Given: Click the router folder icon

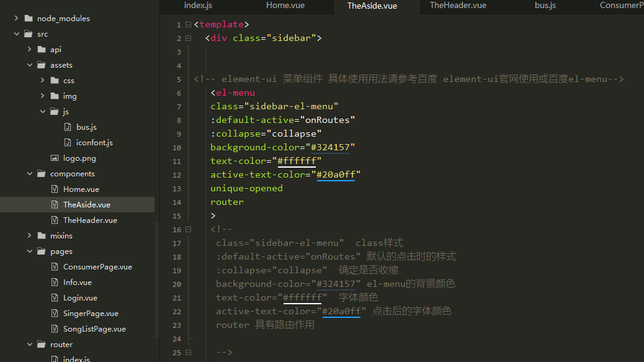Looking at the screenshot, I should tap(42, 345).
